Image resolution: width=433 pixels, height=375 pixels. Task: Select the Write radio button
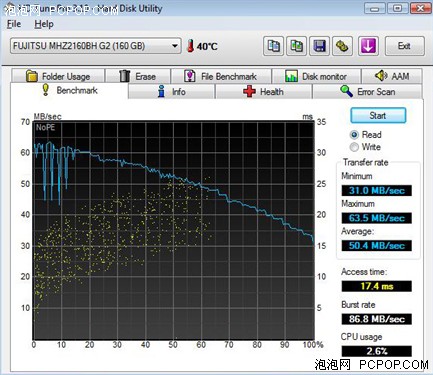tap(354, 147)
